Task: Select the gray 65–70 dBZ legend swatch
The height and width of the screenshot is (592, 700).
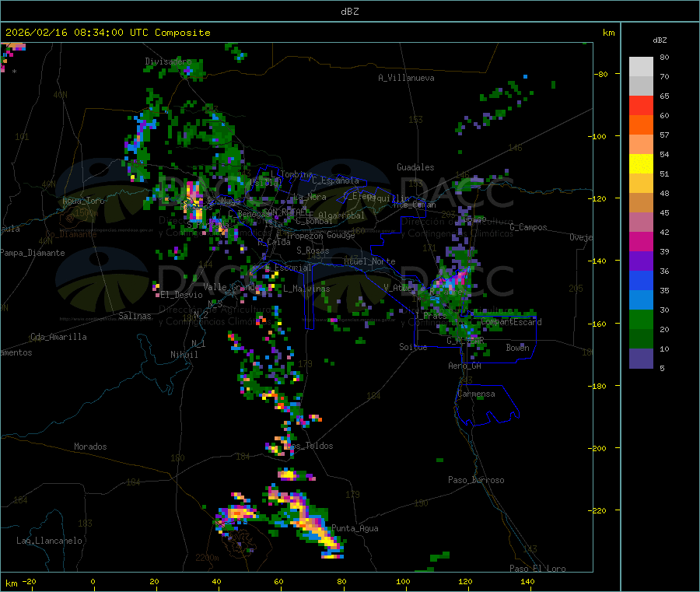Action: [x=641, y=86]
